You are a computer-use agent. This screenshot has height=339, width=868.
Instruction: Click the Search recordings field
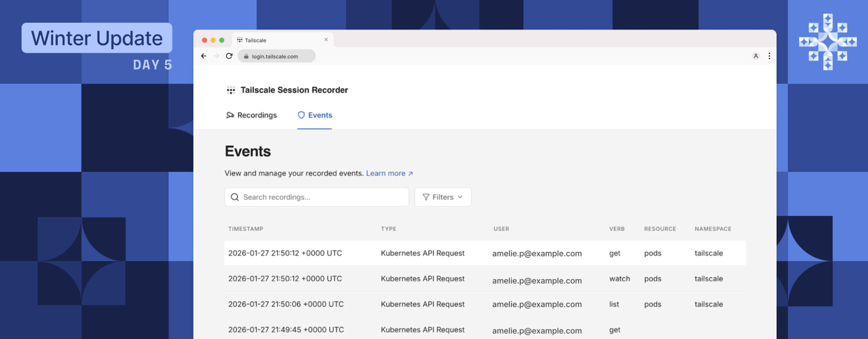(316, 197)
